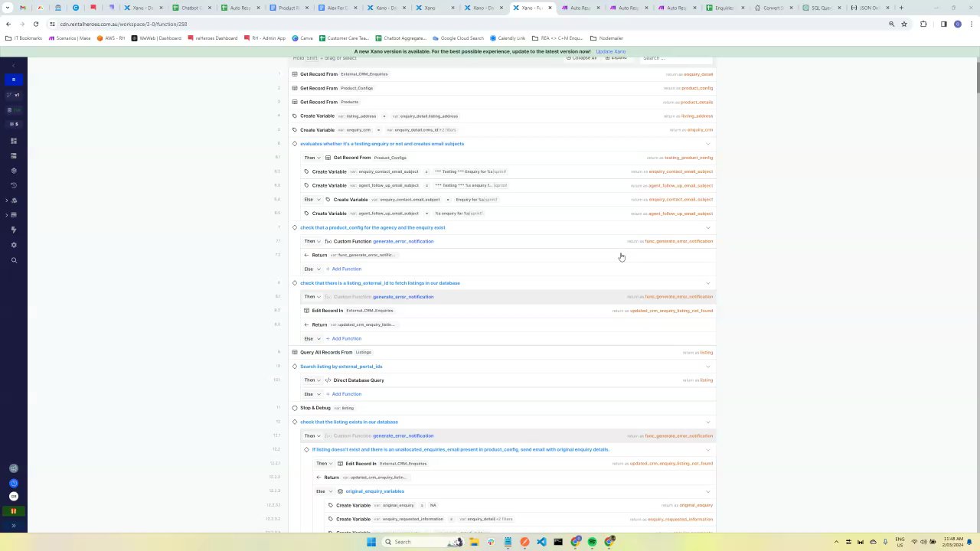Click the browser reload button
The height and width of the screenshot is (551, 980).
click(x=36, y=24)
